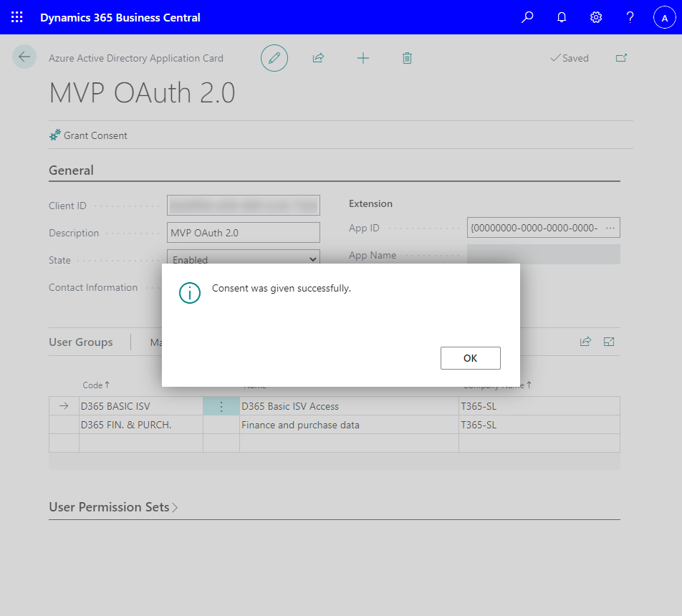Click the empty new row in User Groups
The image size is (682, 616).
point(335,443)
